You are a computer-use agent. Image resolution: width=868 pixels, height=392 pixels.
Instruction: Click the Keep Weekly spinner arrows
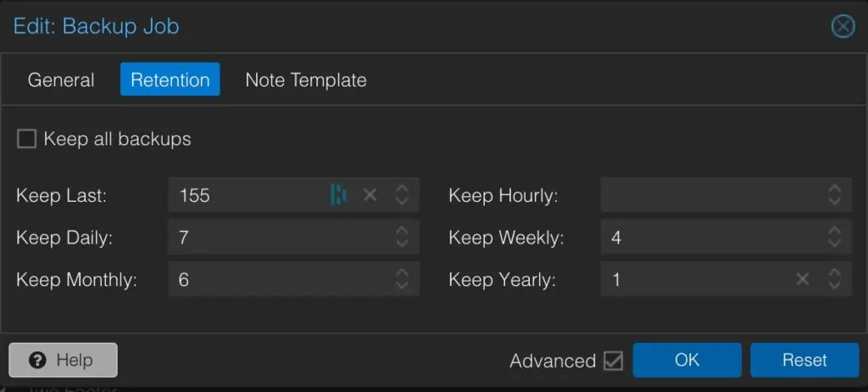pyautogui.click(x=834, y=237)
